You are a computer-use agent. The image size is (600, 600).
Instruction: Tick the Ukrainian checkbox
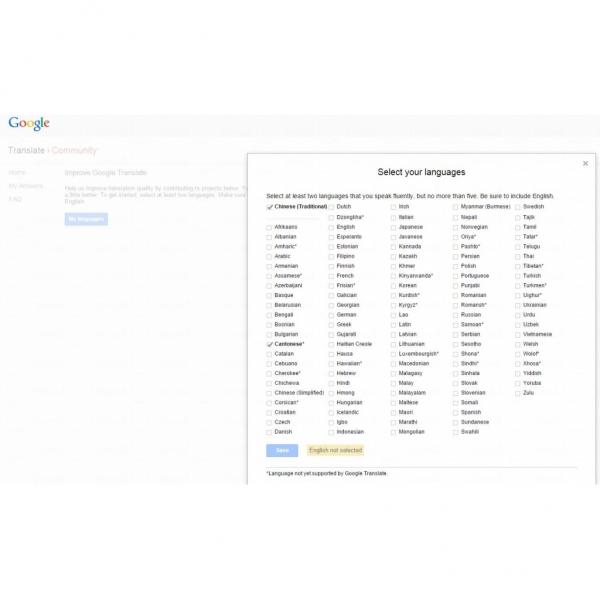pyautogui.click(x=518, y=305)
